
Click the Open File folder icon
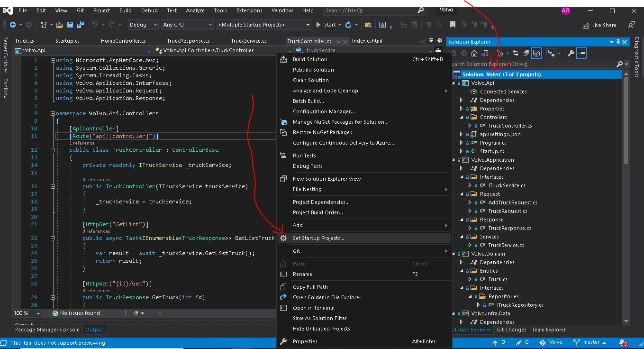(x=60, y=25)
